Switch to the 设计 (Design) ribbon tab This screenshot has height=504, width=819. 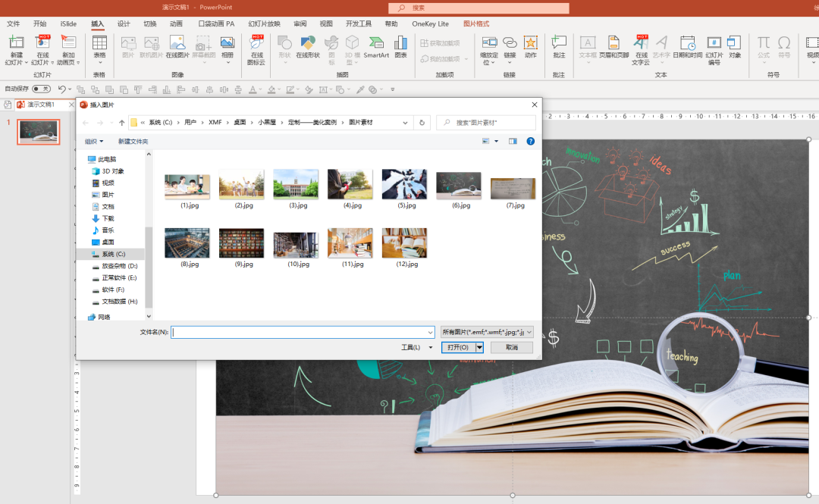[124, 23]
